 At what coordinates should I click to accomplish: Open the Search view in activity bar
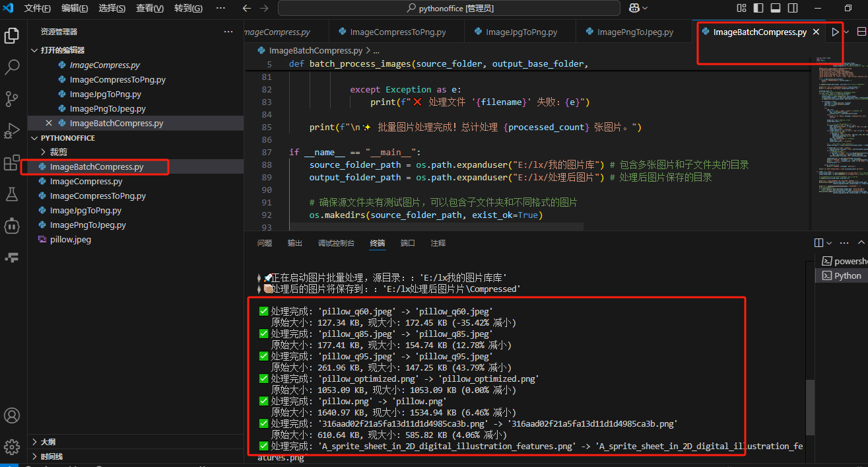point(12,67)
